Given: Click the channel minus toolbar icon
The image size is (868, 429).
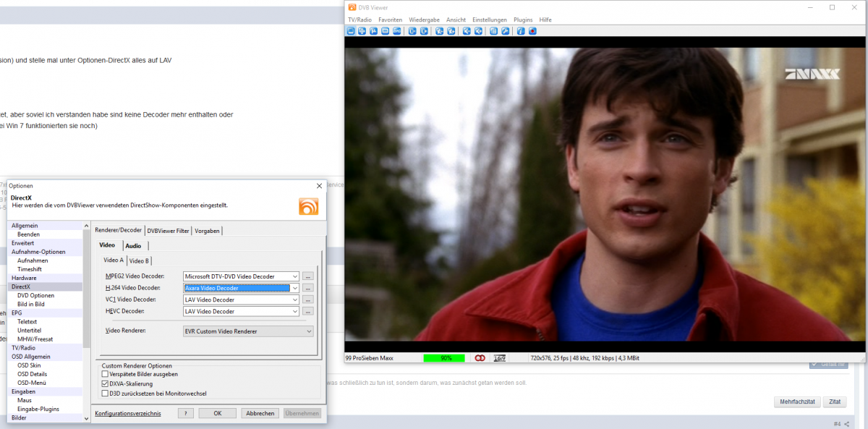Looking at the screenshot, I should pyautogui.click(x=412, y=31).
